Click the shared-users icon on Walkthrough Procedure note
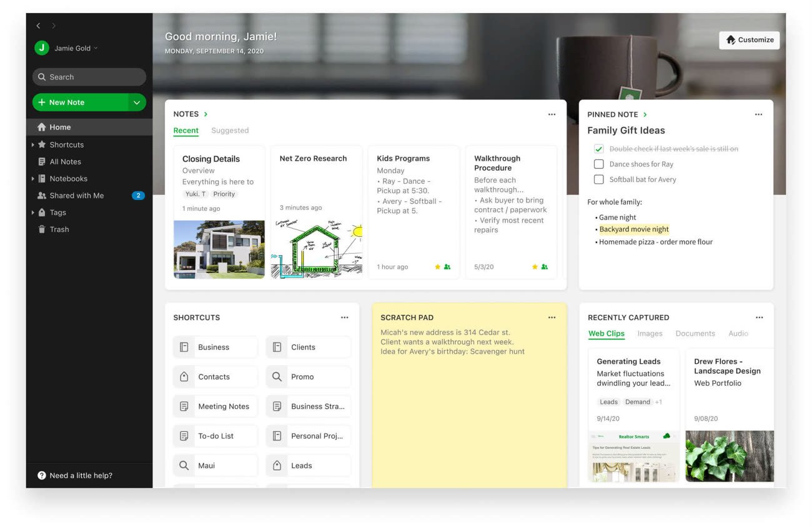 tap(545, 266)
